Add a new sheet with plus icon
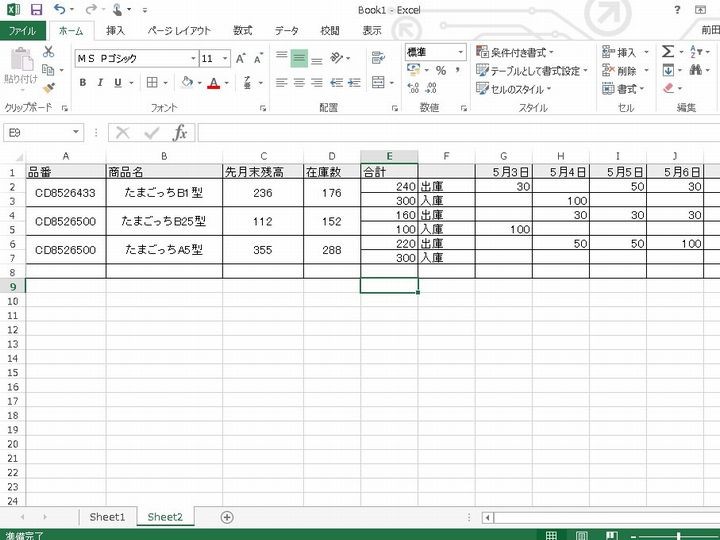 pyautogui.click(x=227, y=517)
